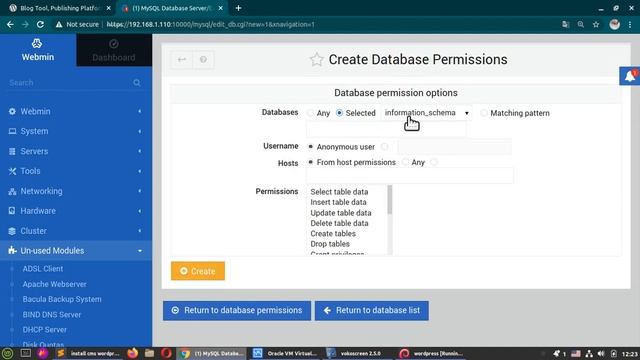Expand the Hardware menu category

(x=76, y=211)
